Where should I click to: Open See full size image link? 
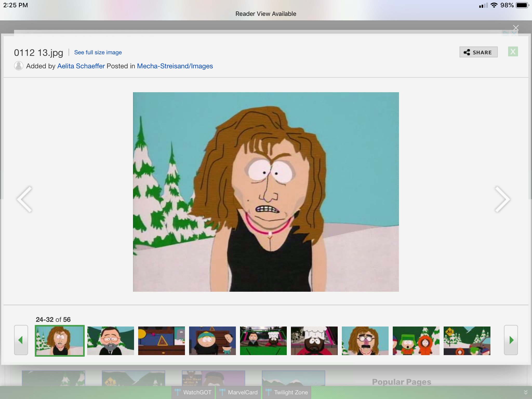[x=98, y=52]
